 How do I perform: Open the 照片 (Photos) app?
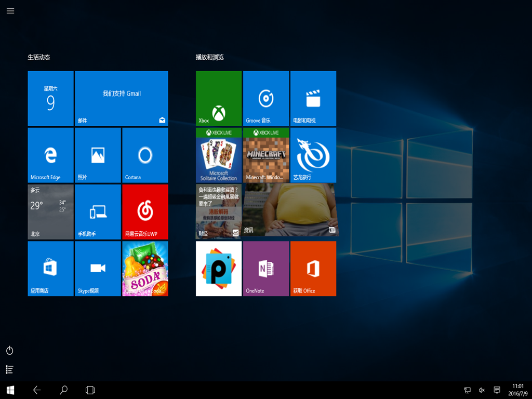click(x=98, y=155)
